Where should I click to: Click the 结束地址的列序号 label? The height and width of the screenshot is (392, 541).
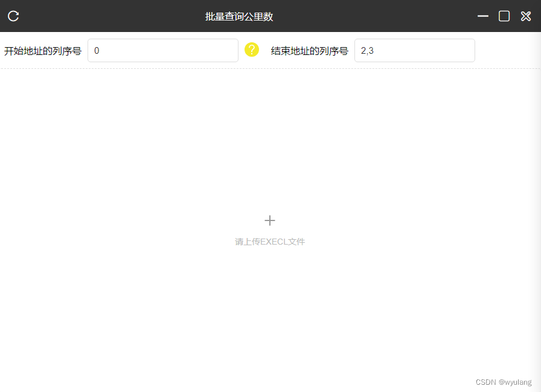click(310, 51)
